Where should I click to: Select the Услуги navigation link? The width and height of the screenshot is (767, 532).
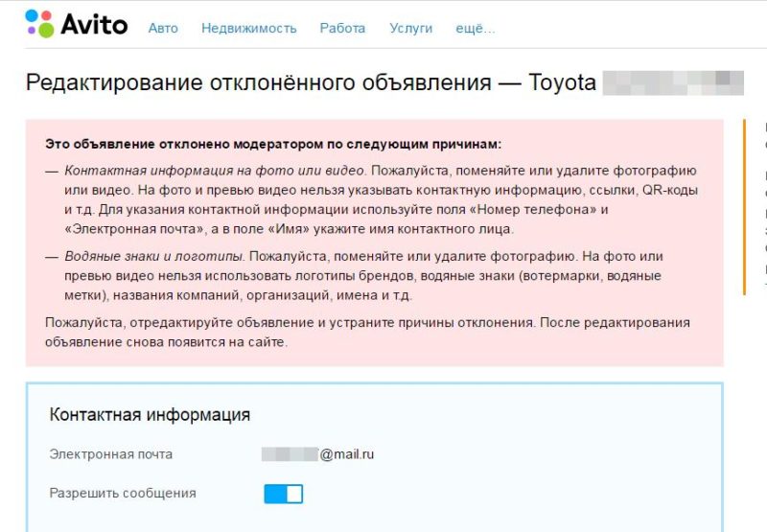point(410,28)
